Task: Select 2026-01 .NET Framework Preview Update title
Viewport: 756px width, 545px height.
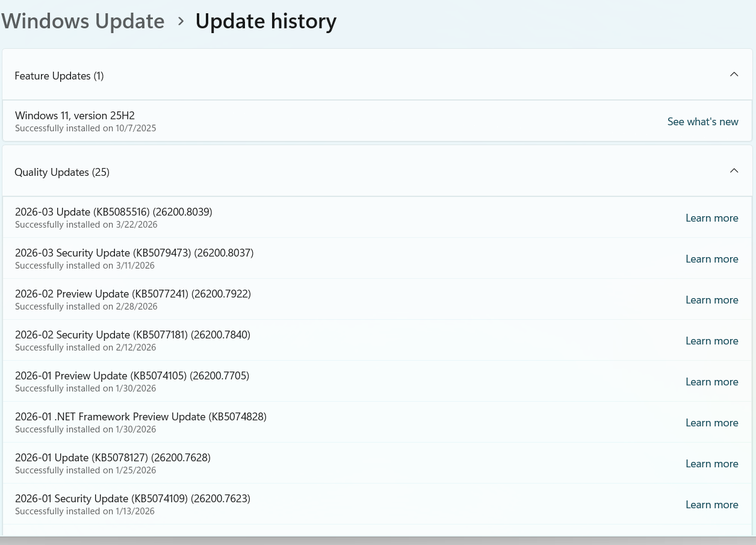Action: point(141,417)
